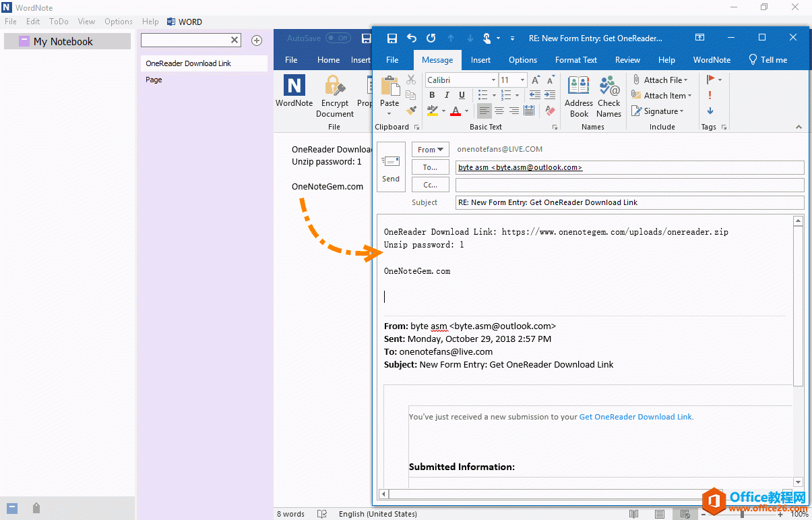Set Center paragraph alignment

pos(499,111)
